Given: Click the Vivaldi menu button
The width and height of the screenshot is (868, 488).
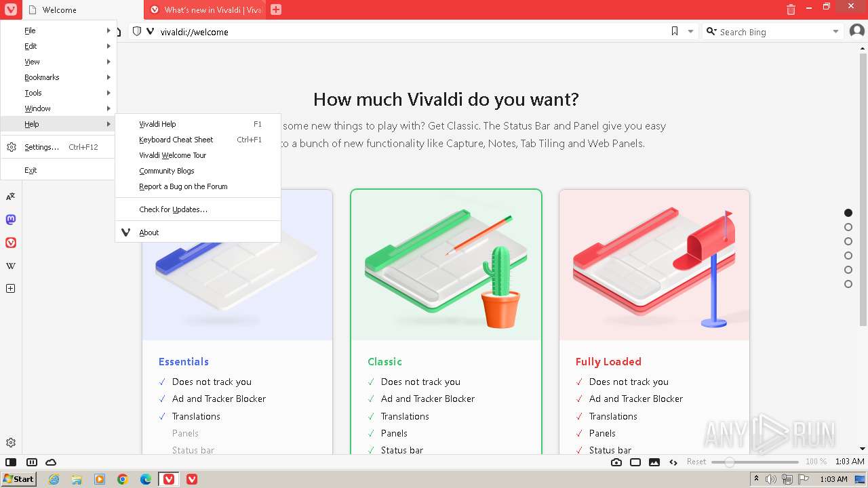Looking at the screenshot, I should [11, 9].
